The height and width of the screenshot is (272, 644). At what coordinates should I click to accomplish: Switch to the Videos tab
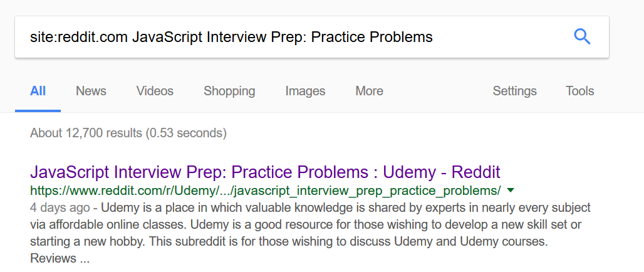pyautogui.click(x=155, y=91)
